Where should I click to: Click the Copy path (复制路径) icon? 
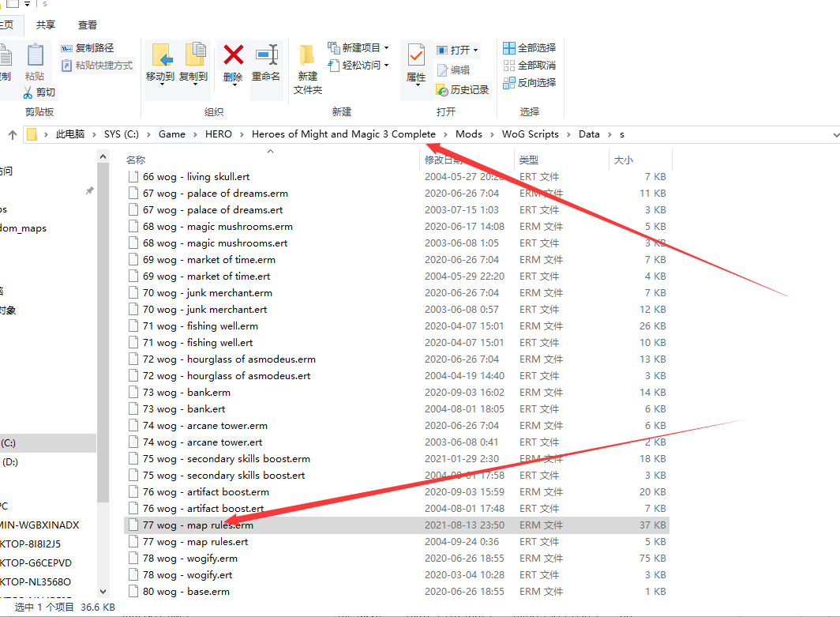(66, 48)
